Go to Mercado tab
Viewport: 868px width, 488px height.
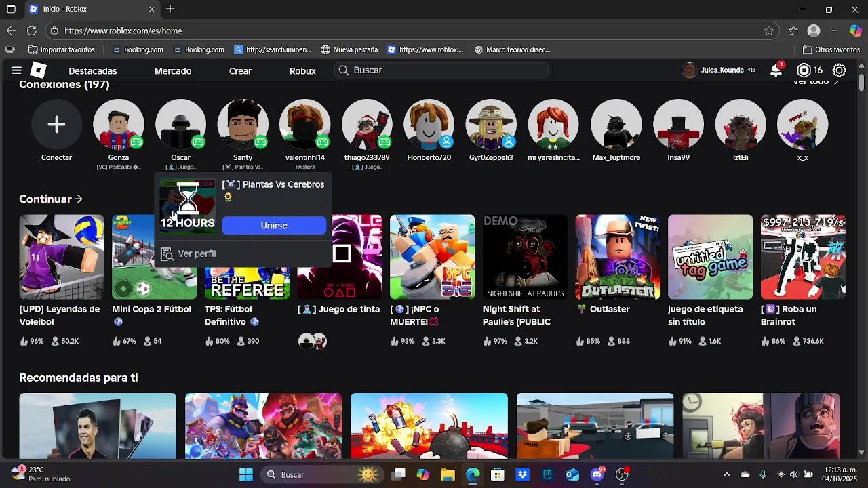point(173,71)
